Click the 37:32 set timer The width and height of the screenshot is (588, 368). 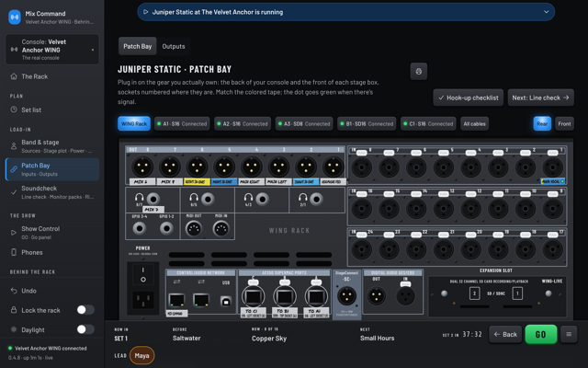471,334
